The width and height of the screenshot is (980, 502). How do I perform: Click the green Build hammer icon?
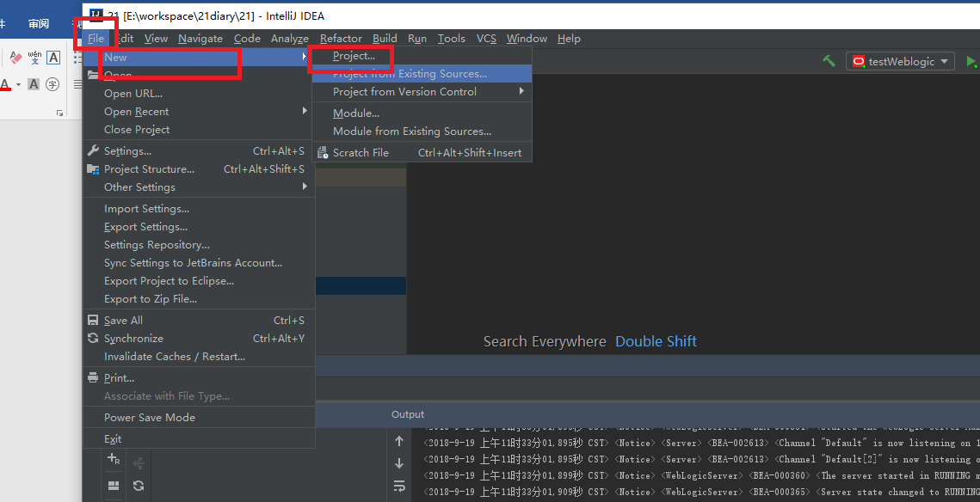[829, 61]
